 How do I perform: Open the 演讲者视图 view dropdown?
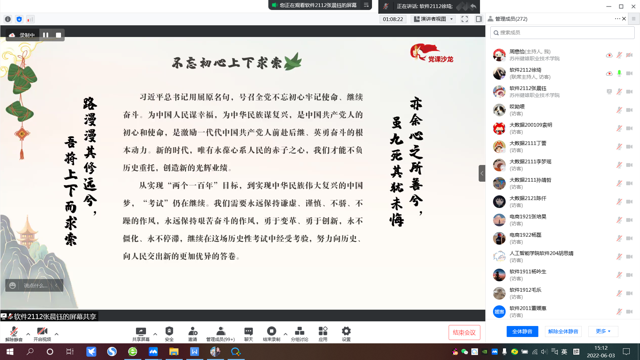[433, 19]
